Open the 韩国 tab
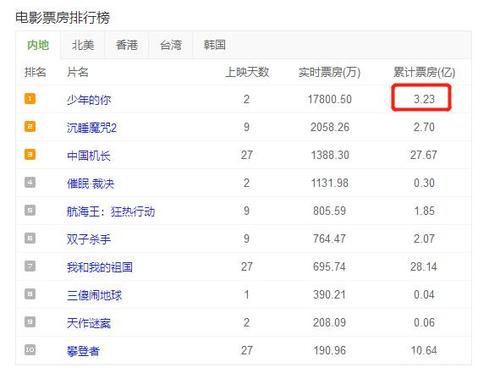The width and height of the screenshot is (500, 373). coord(215,45)
